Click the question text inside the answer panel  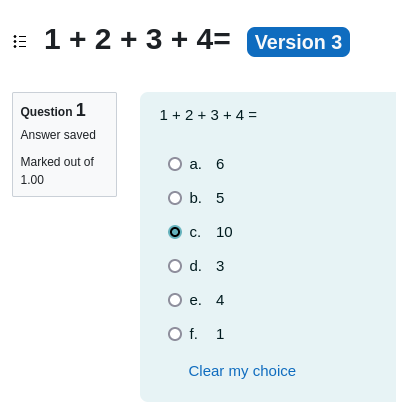[x=208, y=115]
